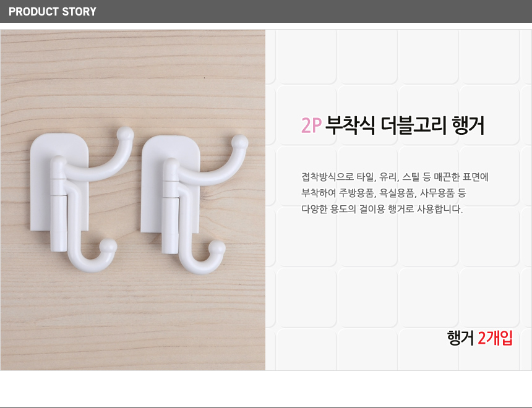Click the left hook's adhesive back plate
This screenshot has height=408, width=532.
coord(60,182)
